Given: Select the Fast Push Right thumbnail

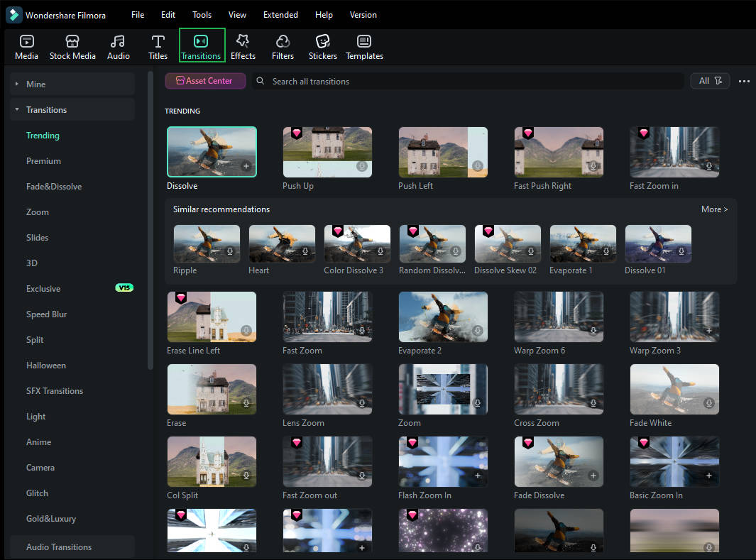Looking at the screenshot, I should click(559, 152).
